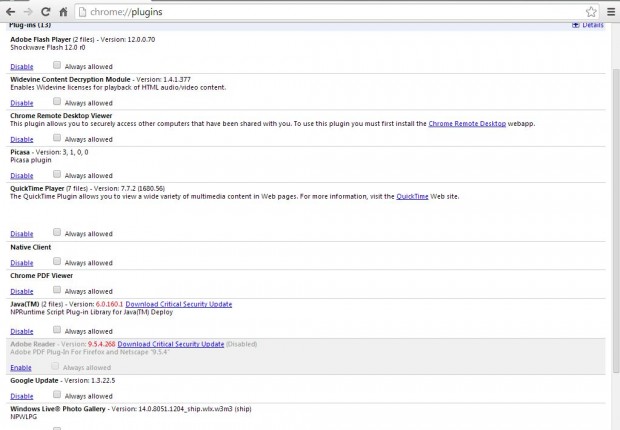
Task: Download Critical Security Update for Java
Action: pyautogui.click(x=179, y=304)
